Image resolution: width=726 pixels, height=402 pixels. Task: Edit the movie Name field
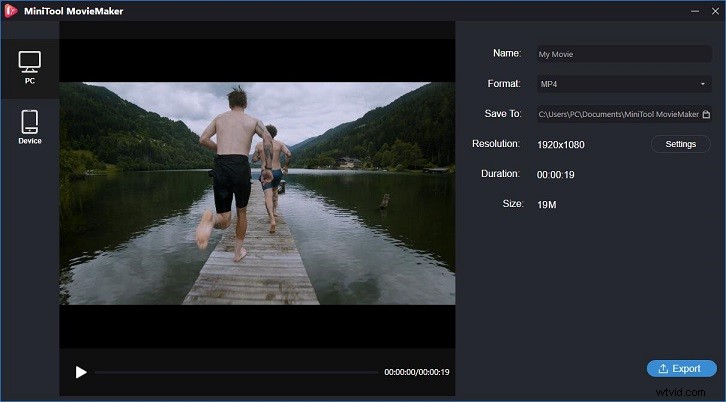pyautogui.click(x=624, y=54)
